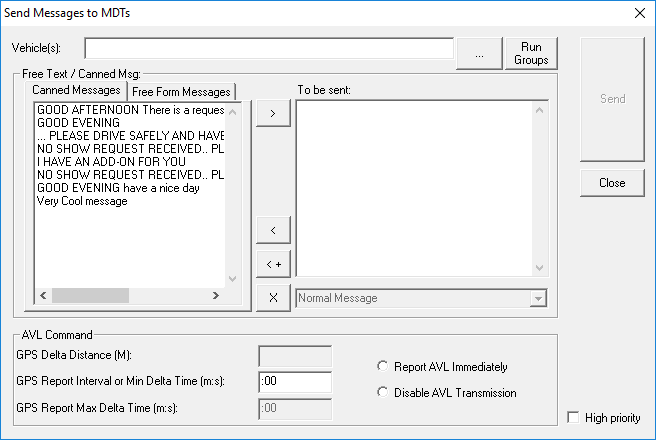Click GPS Report Interval time field
The width and height of the screenshot is (656, 440).
294,381
